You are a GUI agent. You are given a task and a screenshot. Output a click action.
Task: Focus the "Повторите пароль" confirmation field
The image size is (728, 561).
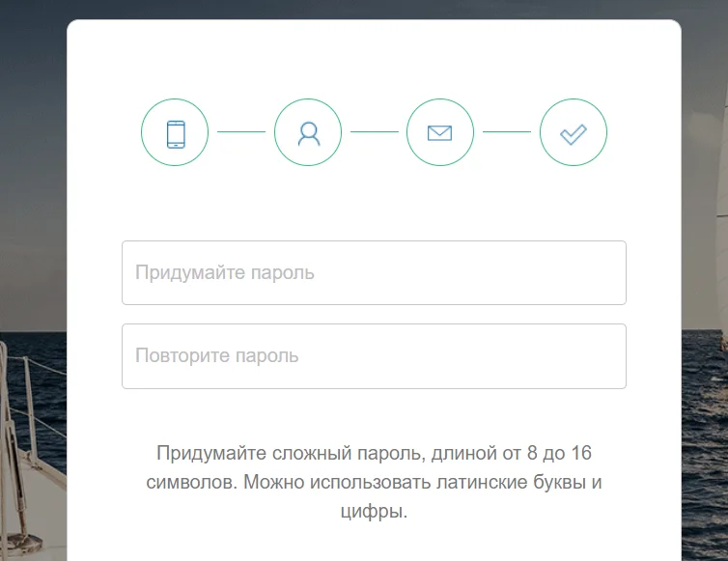(x=374, y=356)
